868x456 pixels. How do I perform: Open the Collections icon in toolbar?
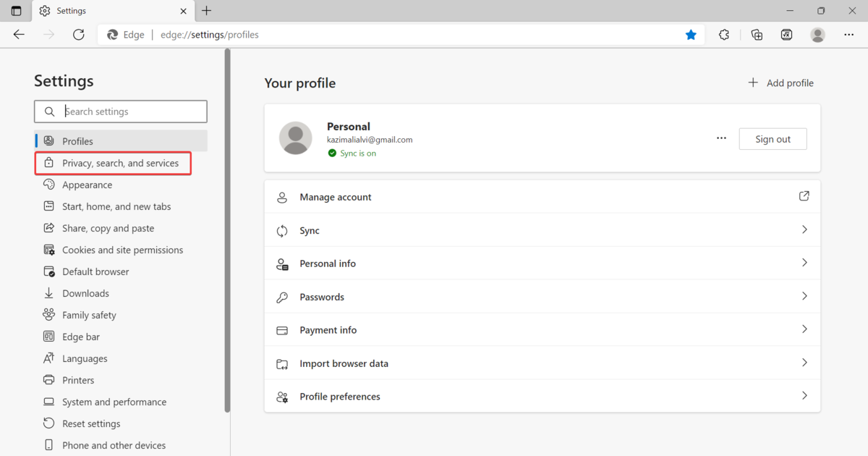tap(757, 35)
